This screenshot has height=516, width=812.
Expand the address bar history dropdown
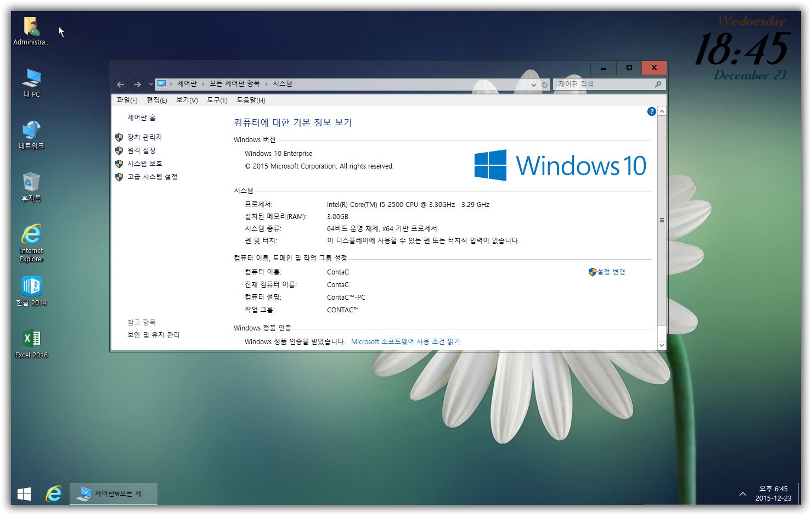(533, 85)
